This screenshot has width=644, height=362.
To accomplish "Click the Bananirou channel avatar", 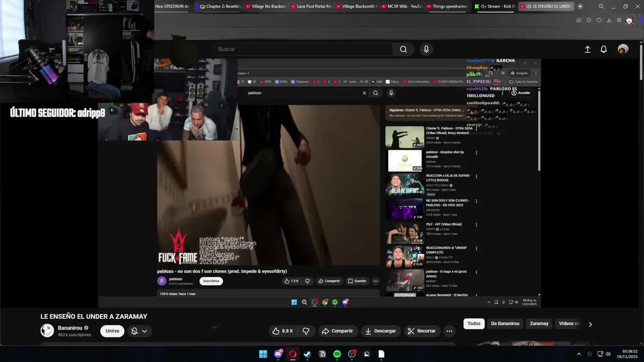I will (47, 330).
